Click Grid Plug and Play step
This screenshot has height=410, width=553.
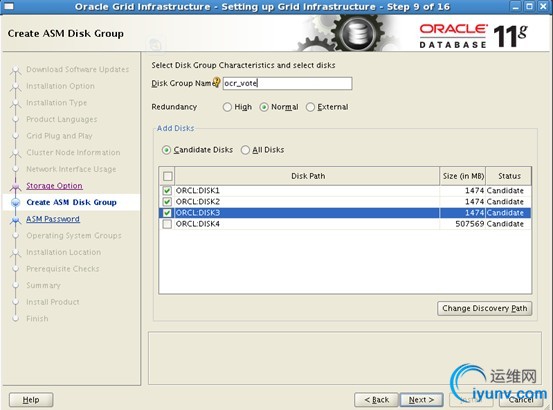(59, 136)
